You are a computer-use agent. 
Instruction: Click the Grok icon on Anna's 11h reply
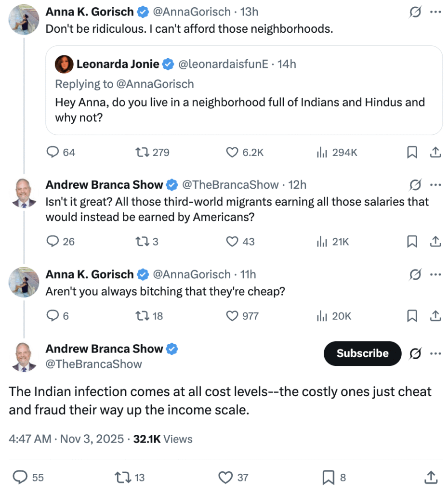[x=414, y=274]
